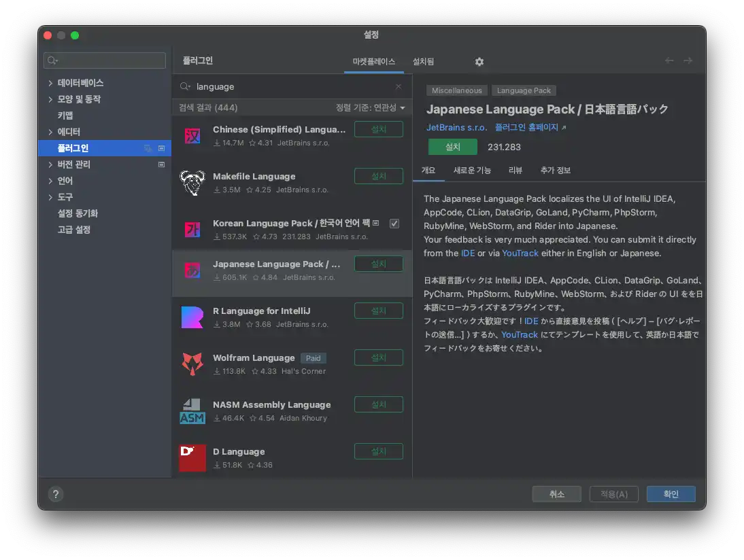This screenshot has width=744, height=560.
Task: Click the project-level icon in the 플러그인 row
Action: [161, 148]
